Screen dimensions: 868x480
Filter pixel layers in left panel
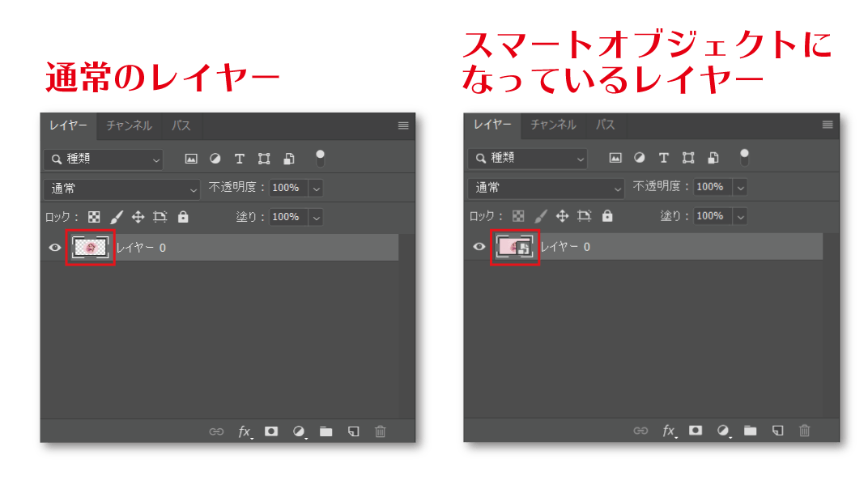coord(191,159)
